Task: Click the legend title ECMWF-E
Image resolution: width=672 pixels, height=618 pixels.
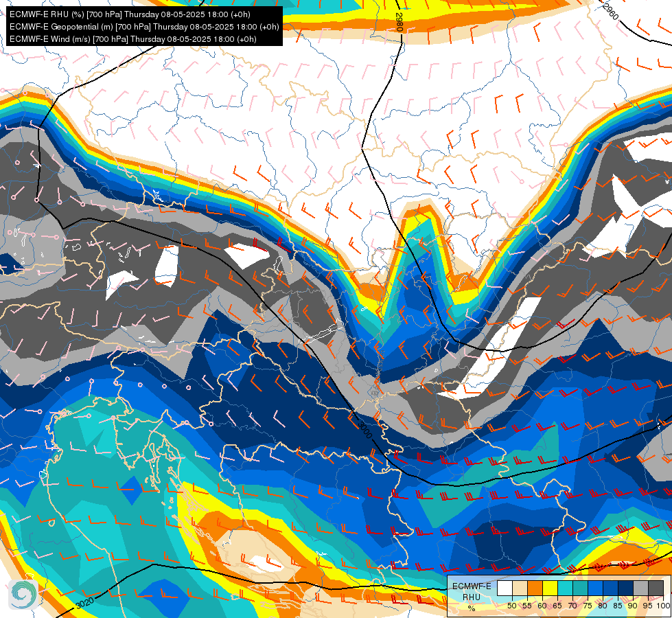Action: click(x=472, y=586)
